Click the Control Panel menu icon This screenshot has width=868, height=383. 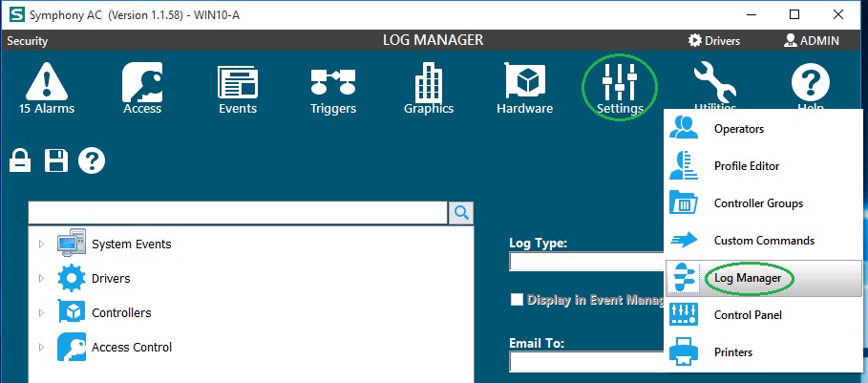684,314
